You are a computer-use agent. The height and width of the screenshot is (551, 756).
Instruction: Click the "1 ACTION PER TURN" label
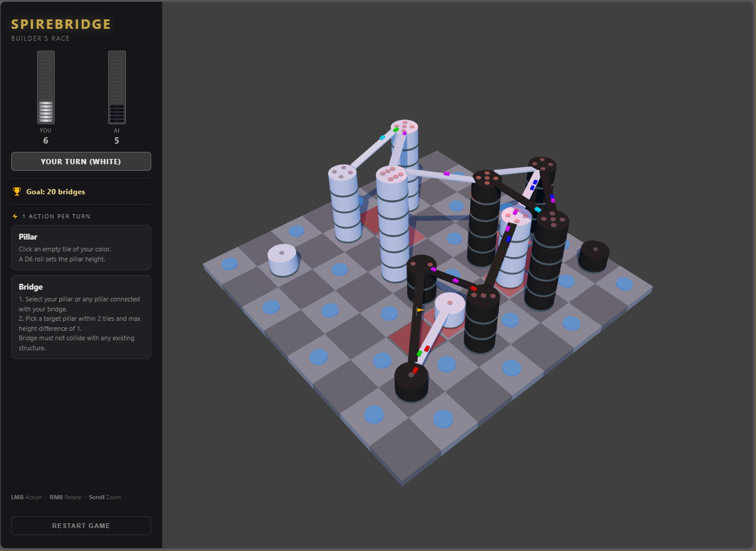pos(56,217)
